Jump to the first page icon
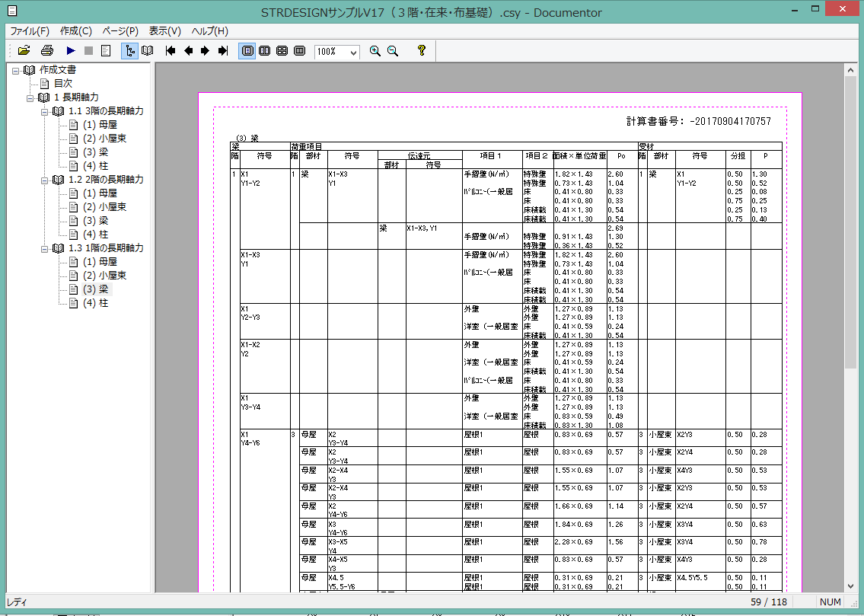The height and width of the screenshot is (616, 864). click(x=169, y=51)
